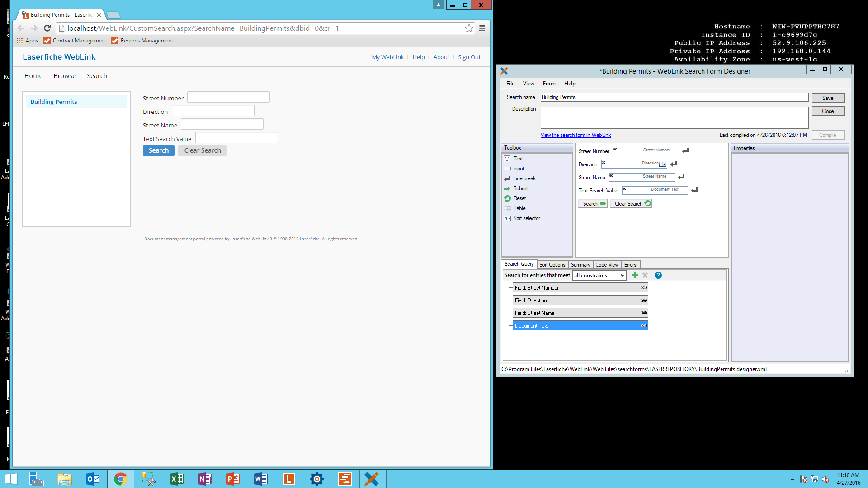
Task: Click into the Street Number web input field
Action: (x=228, y=98)
